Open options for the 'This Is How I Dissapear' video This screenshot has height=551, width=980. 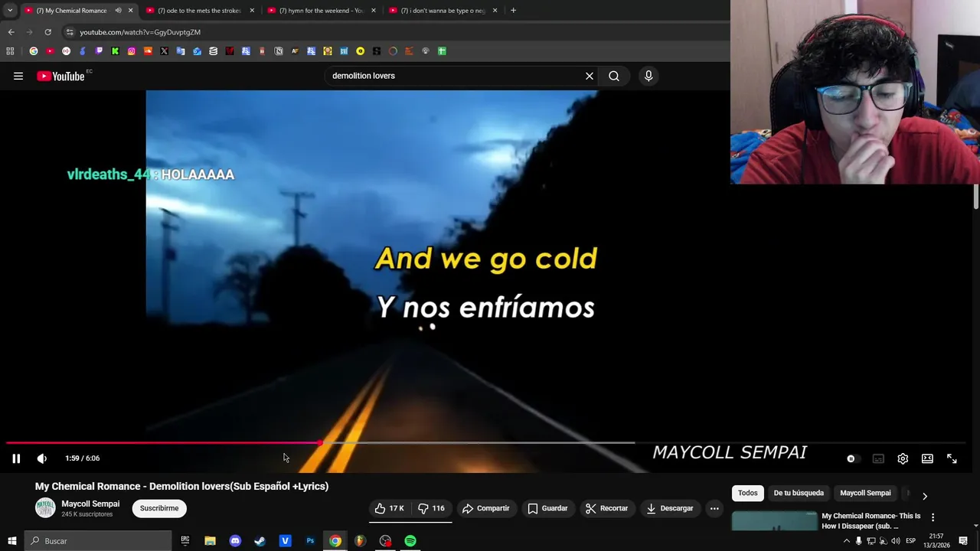click(933, 517)
